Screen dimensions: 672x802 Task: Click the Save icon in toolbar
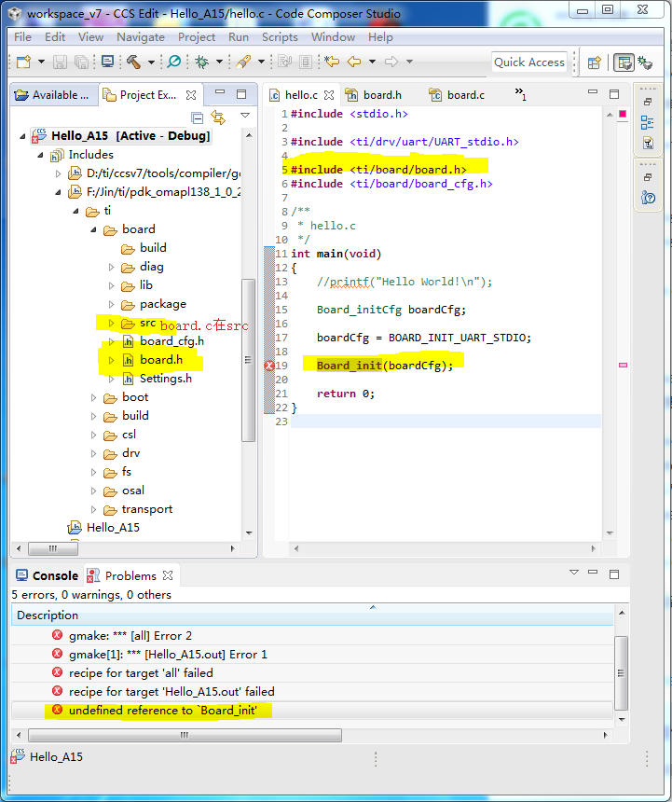(60, 62)
